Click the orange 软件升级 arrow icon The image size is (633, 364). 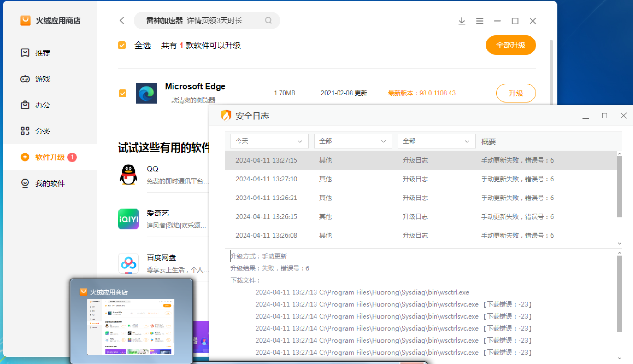click(25, 157)
